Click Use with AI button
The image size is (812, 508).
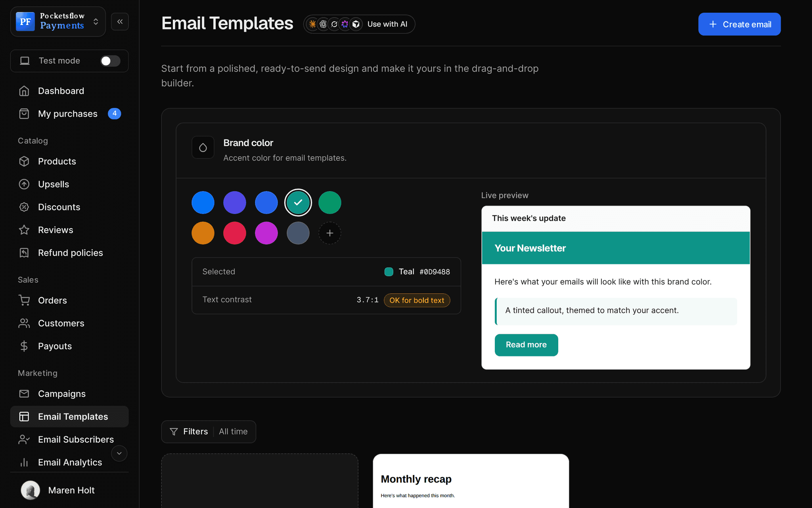click(x=359, y=24)
